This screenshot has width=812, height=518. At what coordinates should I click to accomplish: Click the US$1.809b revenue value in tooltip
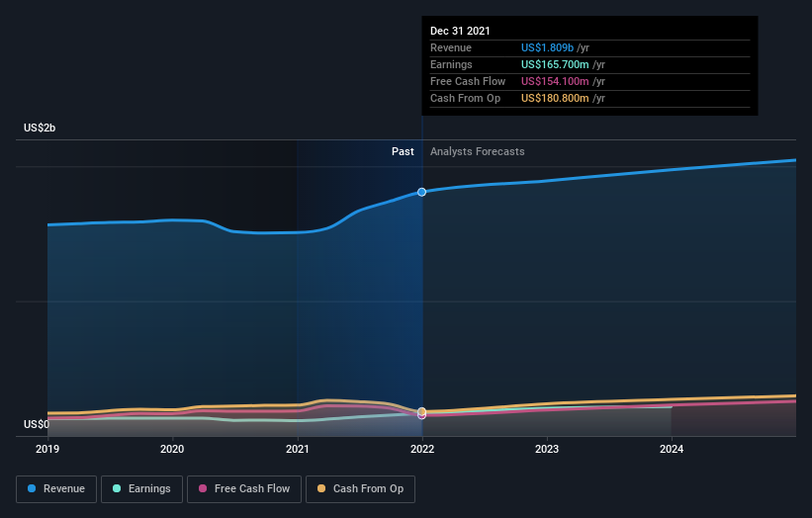(547, 47)
